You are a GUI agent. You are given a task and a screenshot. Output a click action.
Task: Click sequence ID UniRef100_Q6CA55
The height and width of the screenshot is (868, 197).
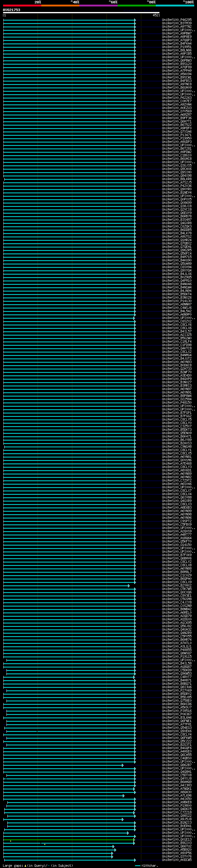[x=177, y=755]
